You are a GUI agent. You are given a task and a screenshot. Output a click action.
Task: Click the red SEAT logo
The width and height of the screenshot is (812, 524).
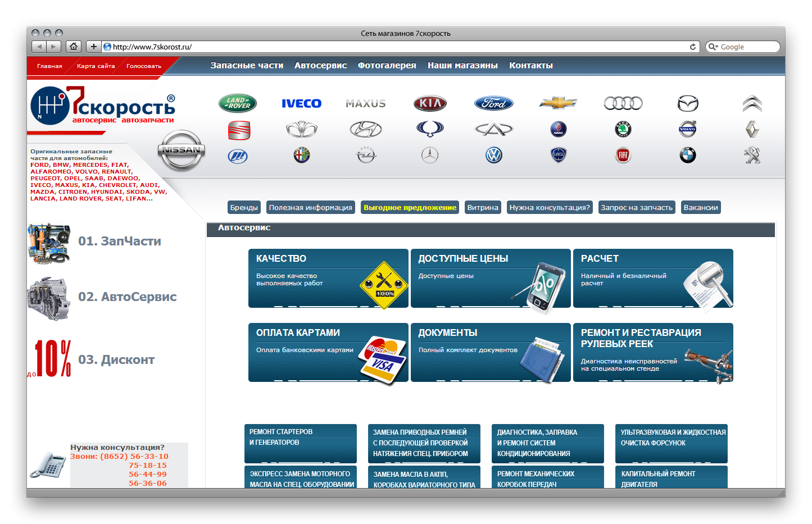tap(239, 130)
